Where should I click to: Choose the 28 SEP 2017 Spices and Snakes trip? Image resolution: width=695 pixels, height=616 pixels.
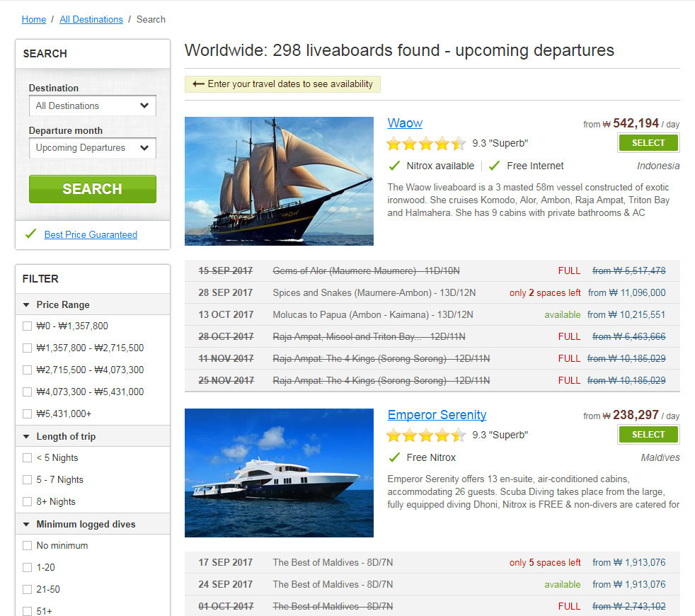pos(432,292)
